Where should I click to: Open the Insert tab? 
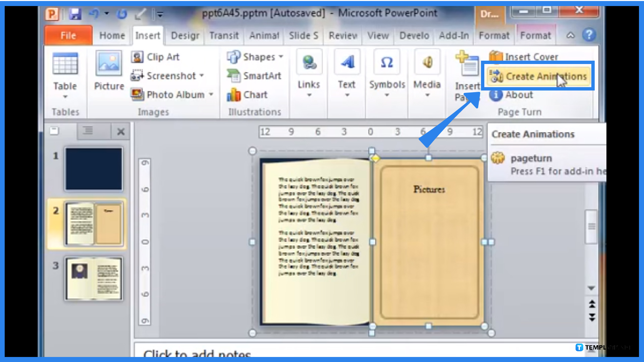click(x=147, y=35)
